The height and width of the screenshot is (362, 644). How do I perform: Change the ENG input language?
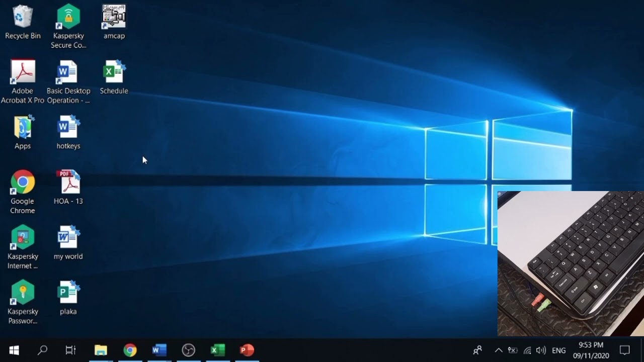[x=558, y=350]
